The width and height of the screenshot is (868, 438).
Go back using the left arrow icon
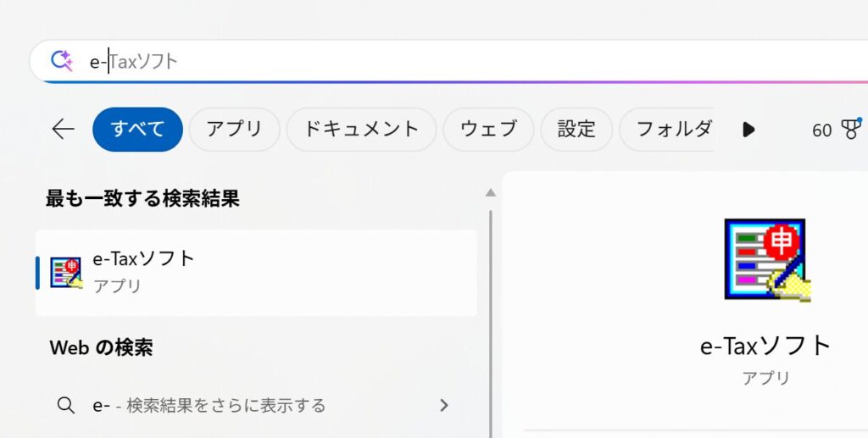click(x=63, y=129)
